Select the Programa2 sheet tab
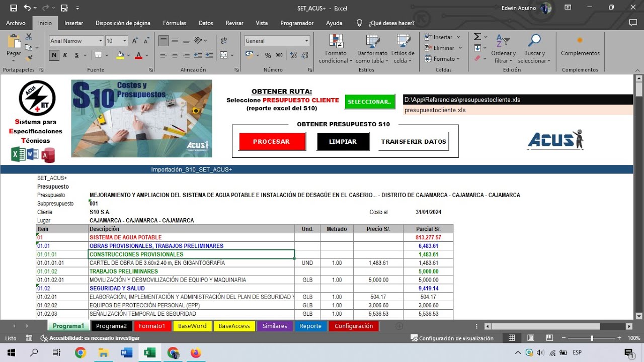Viewport: 644px width, 362px height. (112, 326)
